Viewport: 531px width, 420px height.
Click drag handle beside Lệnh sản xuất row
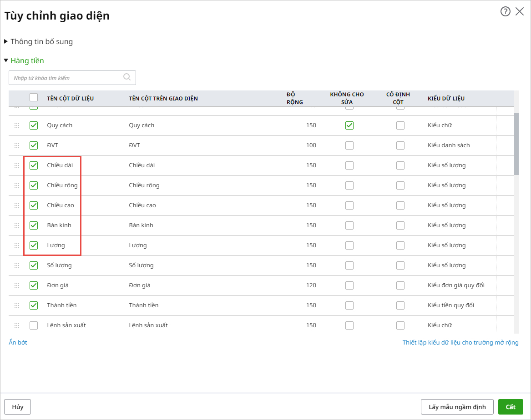[x=17, y=325]
